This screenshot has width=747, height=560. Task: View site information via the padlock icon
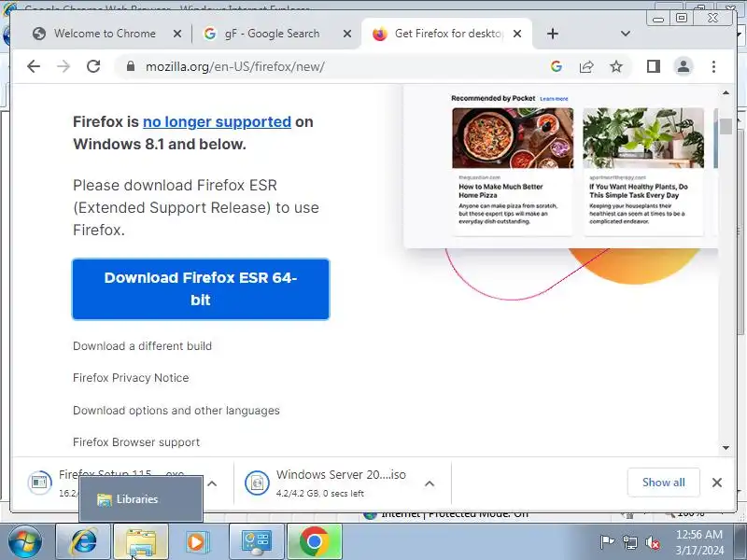coord(131,66)
